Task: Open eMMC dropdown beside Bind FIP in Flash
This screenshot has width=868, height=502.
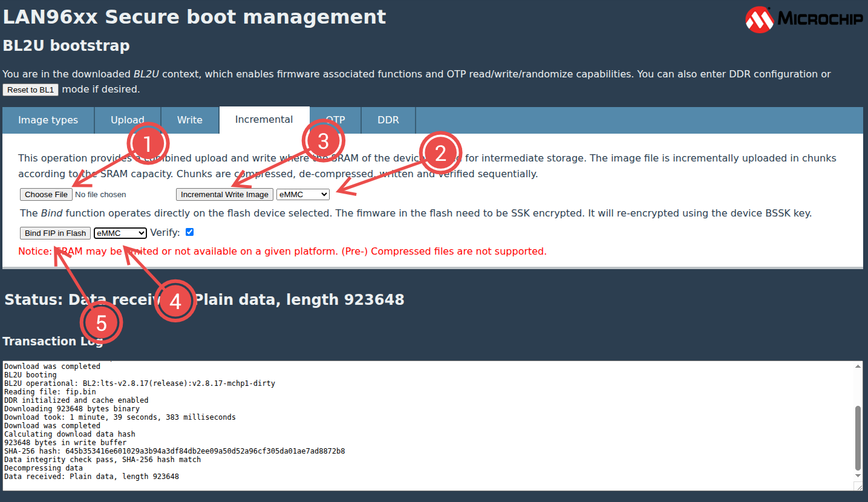Action: [x=120, y=233]
